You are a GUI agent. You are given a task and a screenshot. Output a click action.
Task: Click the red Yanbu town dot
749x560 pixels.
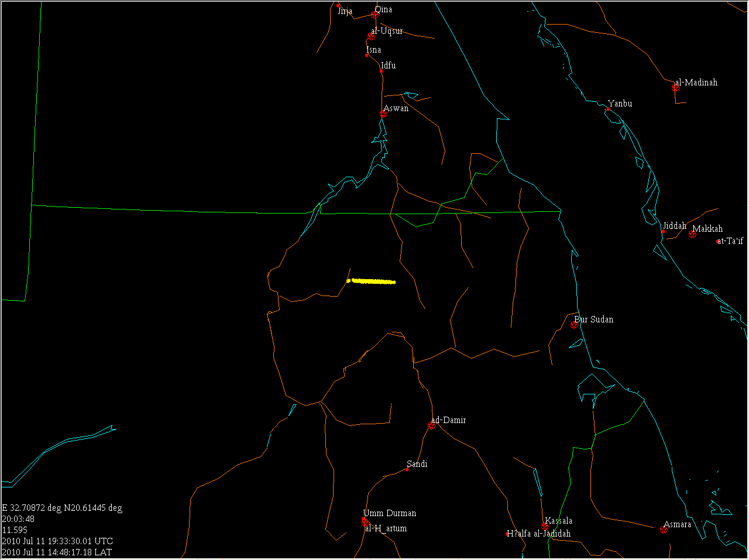pos(608,109)
